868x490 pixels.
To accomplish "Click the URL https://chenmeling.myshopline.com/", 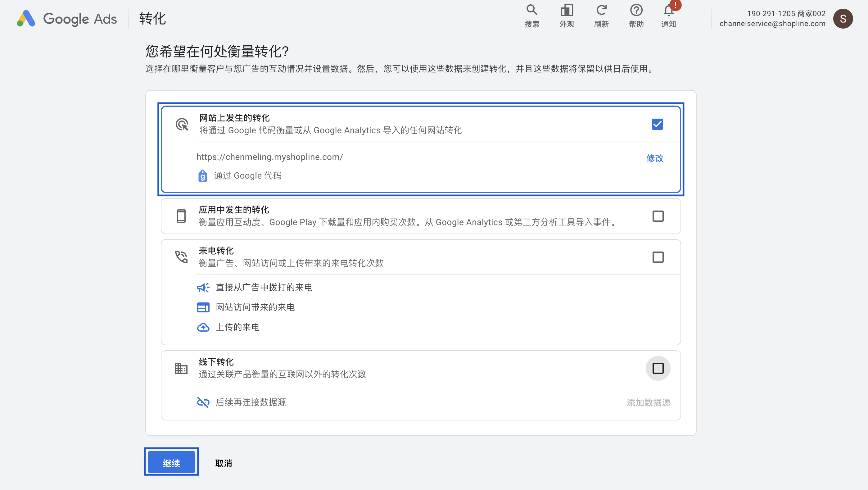I will pos(269,157).
